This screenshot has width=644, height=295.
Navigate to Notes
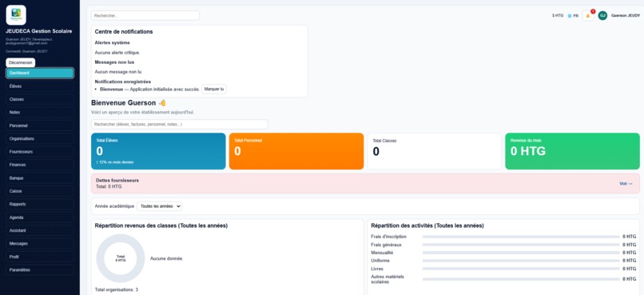coord(40,112)
